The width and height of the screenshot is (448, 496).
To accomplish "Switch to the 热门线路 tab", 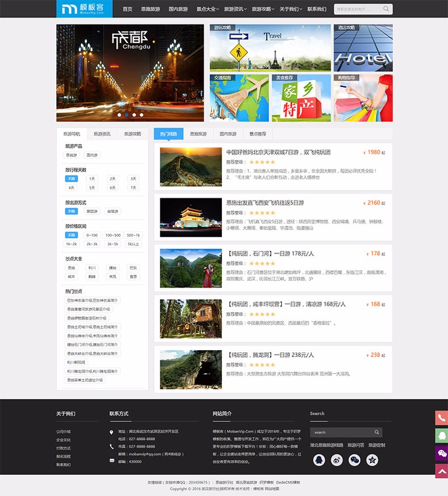I will (x=168, y=134).
